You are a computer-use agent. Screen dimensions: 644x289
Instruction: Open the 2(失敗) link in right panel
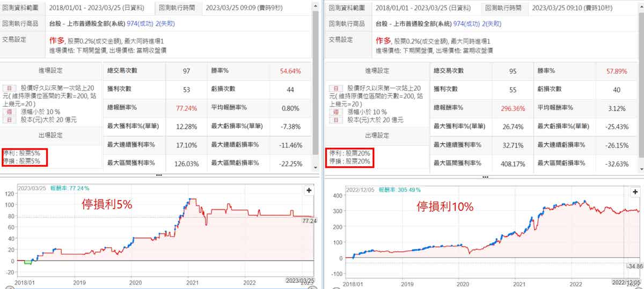click(x=494, y=24)
